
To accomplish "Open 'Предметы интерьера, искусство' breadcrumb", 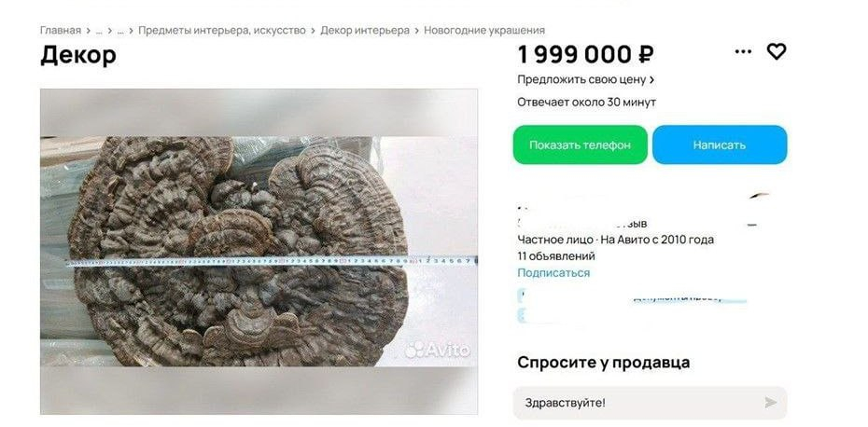I will tap(222, 31).
